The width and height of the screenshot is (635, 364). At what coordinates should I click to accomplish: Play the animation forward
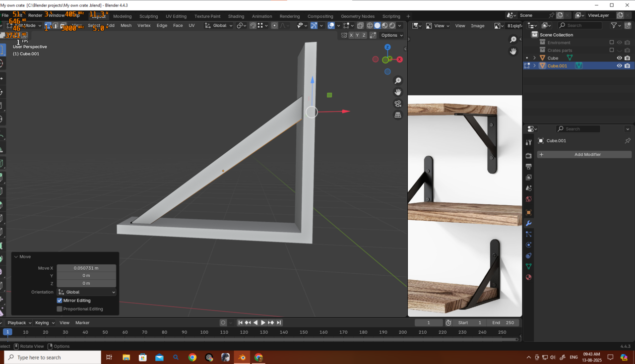click(263, 322)
